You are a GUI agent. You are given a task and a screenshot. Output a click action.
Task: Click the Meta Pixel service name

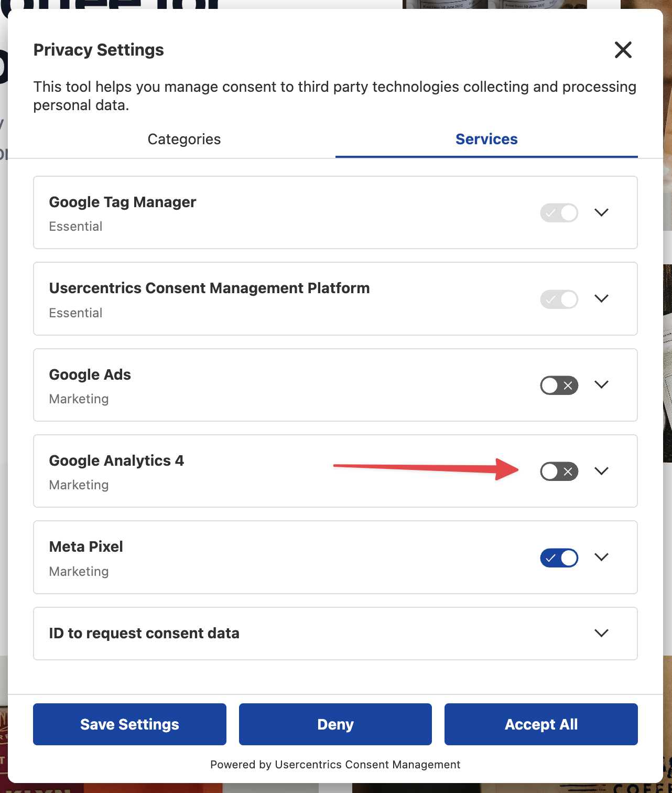[x=86, y=546]
